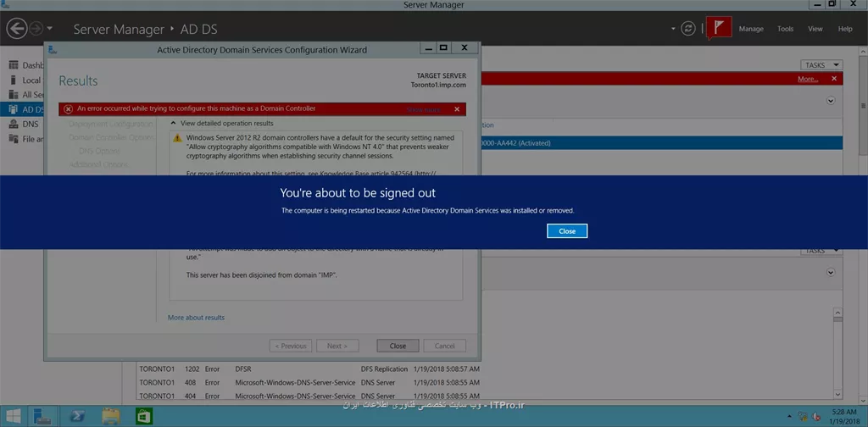Open Windows PowerShell from the taskbar
This screenshot has height=427, width=868.
[78, 416]
